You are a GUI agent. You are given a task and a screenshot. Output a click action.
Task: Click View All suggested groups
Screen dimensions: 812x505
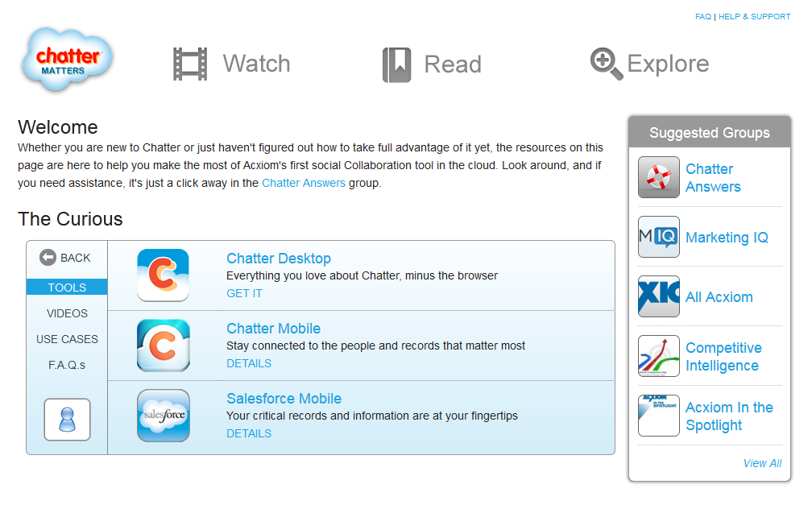(762, 463)
